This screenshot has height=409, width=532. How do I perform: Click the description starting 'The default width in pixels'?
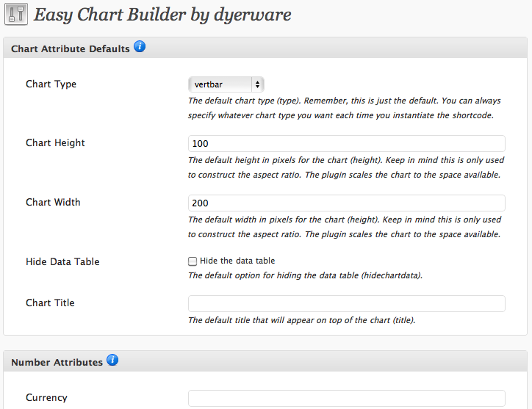point(345,227)
